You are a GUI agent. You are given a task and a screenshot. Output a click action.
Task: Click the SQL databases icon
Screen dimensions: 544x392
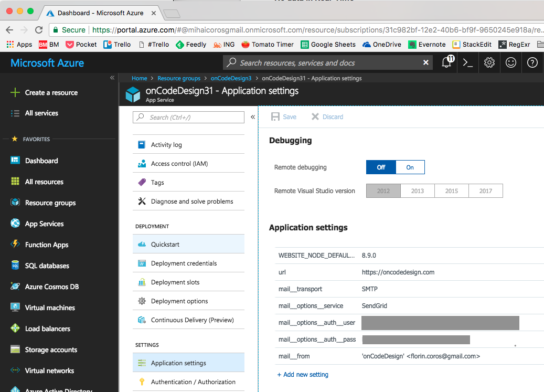pyautogui.click(x=15, y=266)
